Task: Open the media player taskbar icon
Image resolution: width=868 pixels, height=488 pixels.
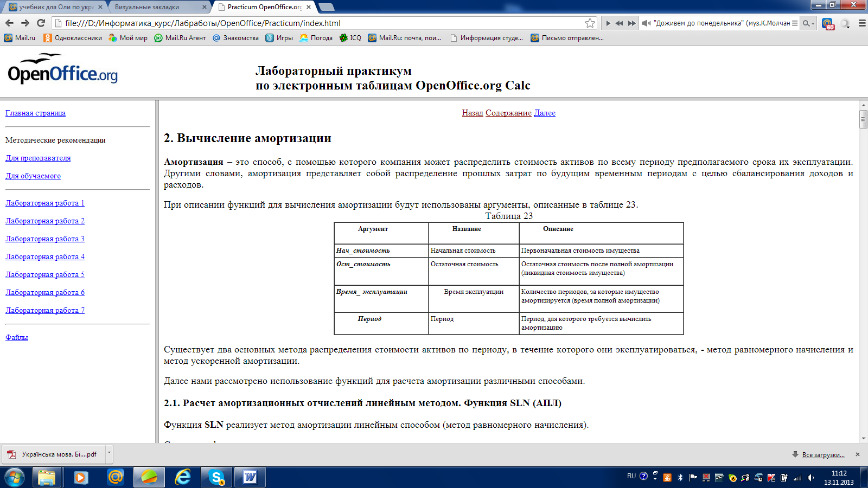Action: point(81,477)
